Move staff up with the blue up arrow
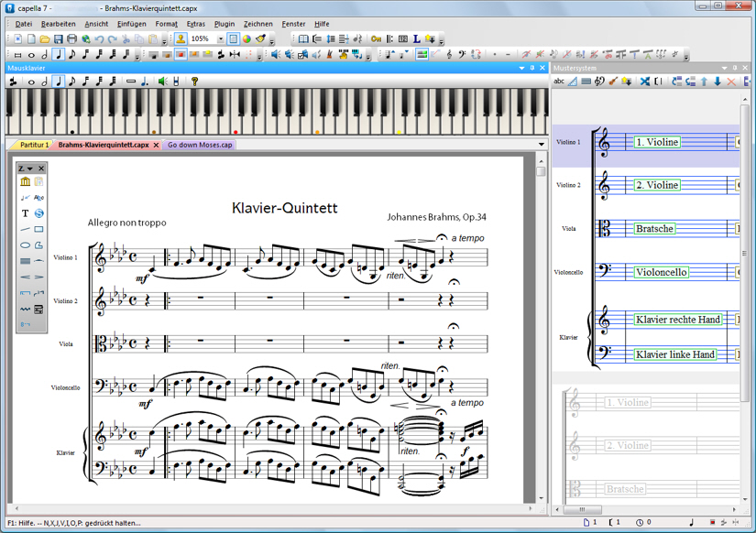Image resolution: width=756 pixels, height=533 pixels. pyautogui.click(x=704, y=82)
